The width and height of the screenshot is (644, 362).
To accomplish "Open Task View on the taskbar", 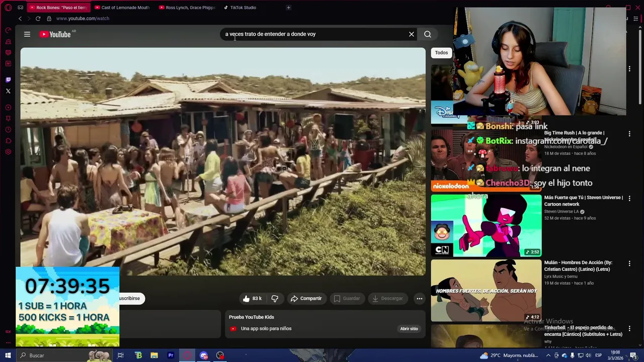I will 121,355.
